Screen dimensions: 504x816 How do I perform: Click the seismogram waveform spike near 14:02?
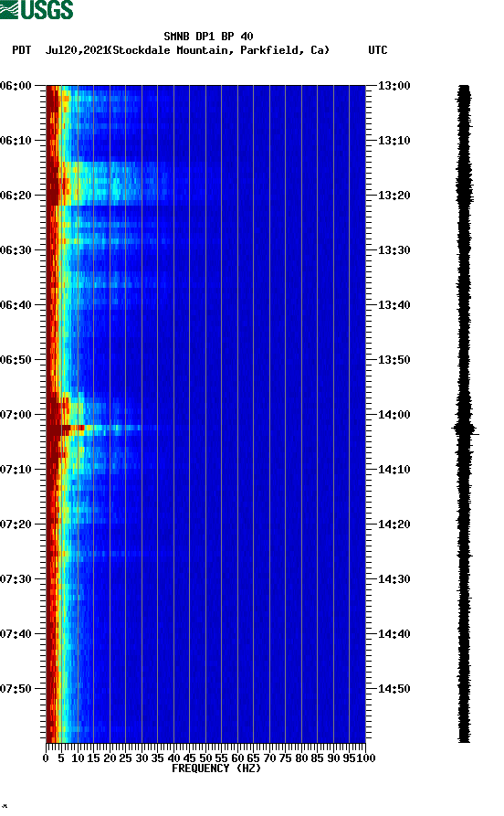tap(465, 429)
